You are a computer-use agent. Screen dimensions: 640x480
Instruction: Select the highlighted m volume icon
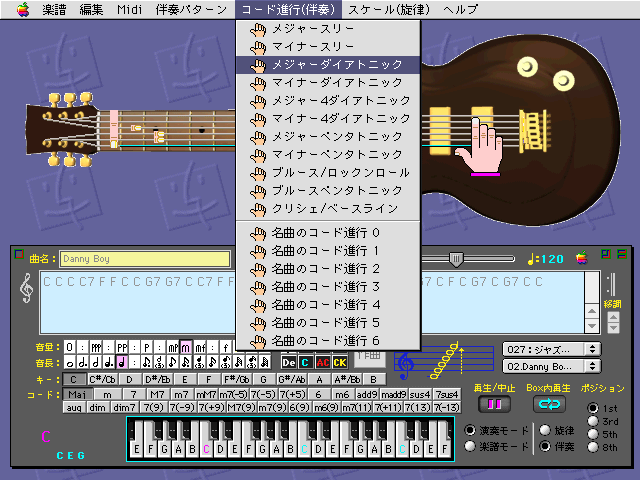coord(186,347)
